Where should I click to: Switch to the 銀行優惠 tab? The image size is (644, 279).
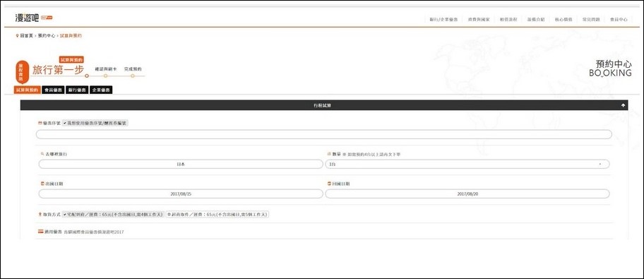77,90
